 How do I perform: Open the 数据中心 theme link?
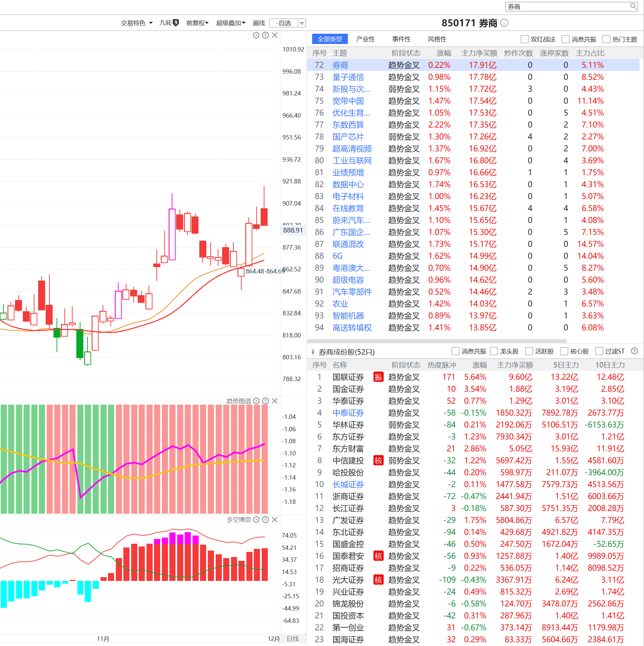tap(348, 184)
